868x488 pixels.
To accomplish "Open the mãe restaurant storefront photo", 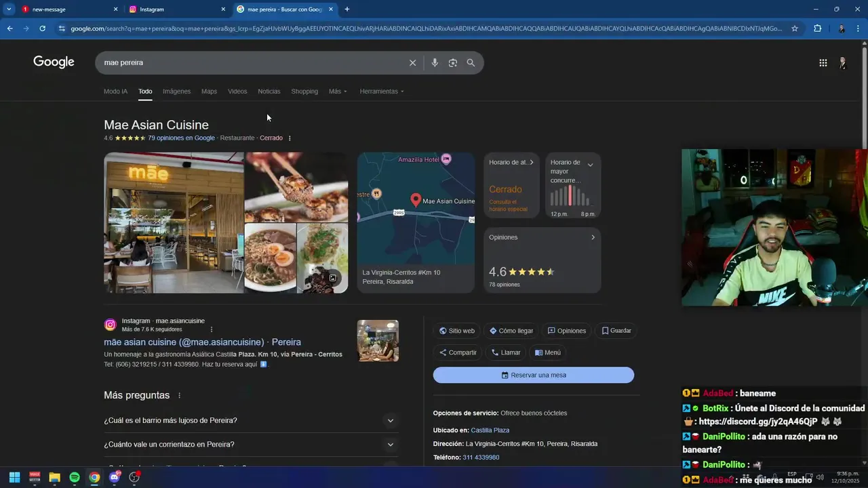I will (174, 223).
